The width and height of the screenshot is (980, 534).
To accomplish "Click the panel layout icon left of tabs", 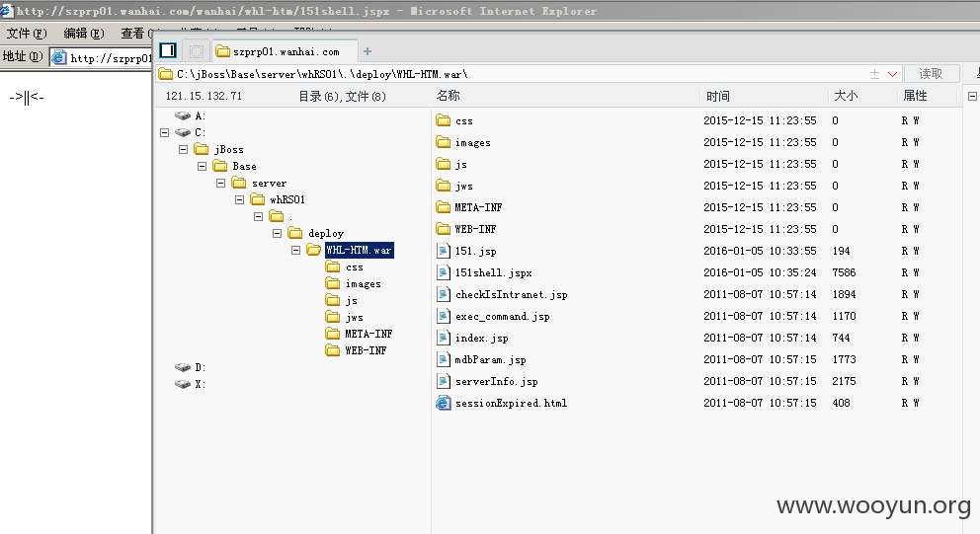I will [x=168, y=50].
